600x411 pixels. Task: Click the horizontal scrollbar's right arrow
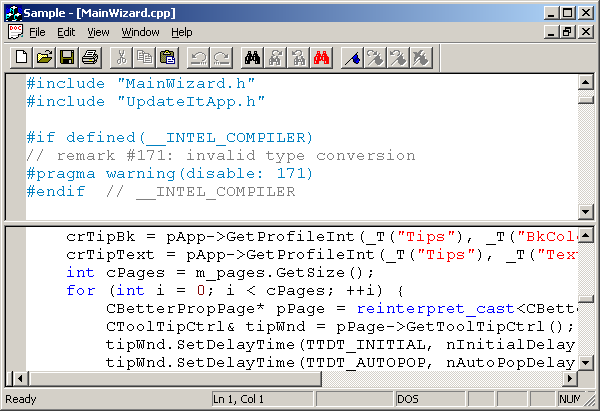569,379
